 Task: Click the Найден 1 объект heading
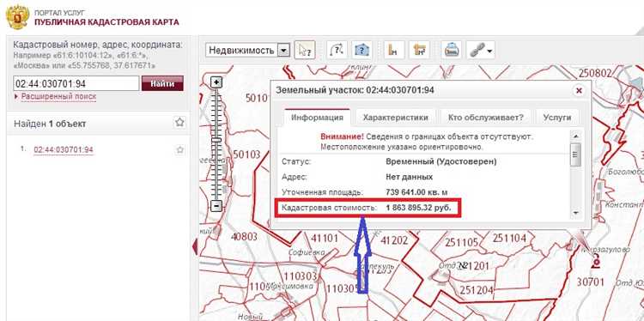(50, 124)
